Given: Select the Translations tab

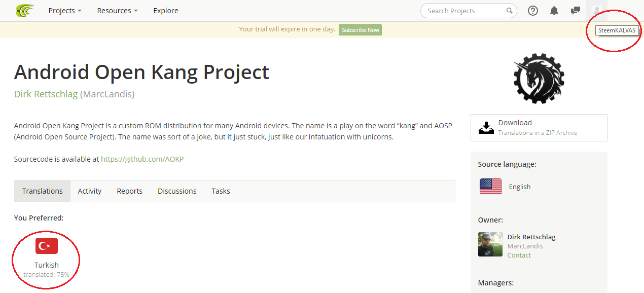Looking at the screenshot, I should 43,191.
